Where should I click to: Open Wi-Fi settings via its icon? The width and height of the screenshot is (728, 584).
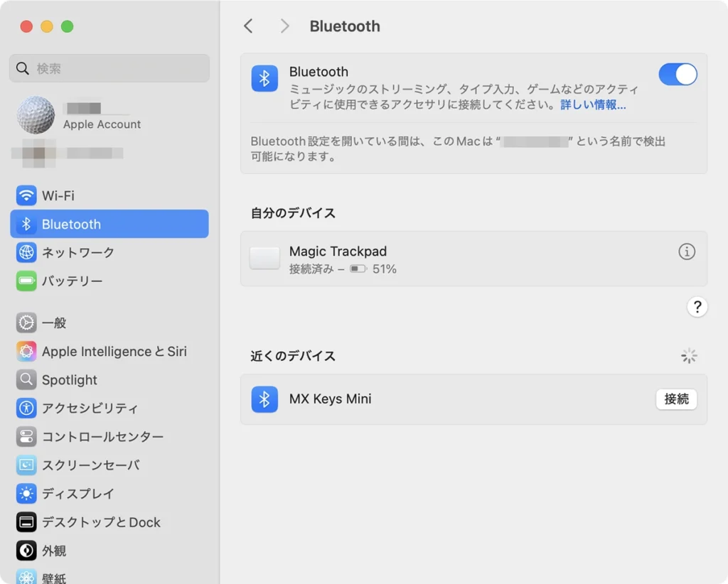point(26,195)
